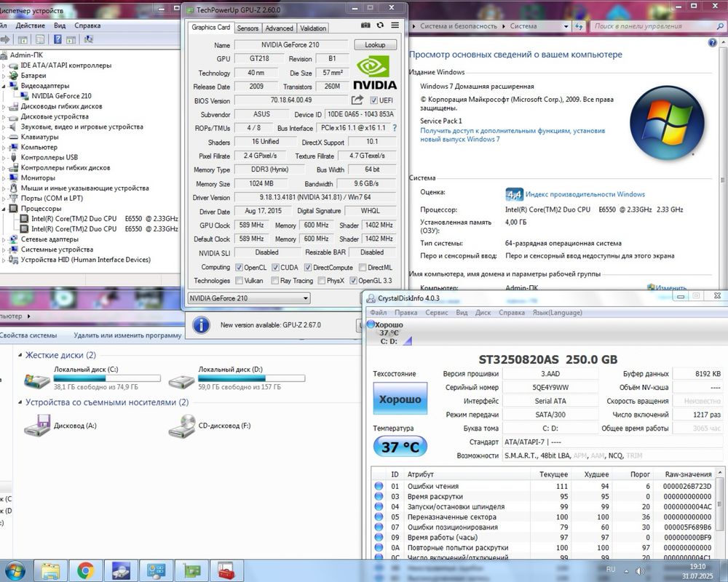This screenshot has height=582, width=728.
Task: Click the GPU-Z taskbar icon
Action: 191,571
